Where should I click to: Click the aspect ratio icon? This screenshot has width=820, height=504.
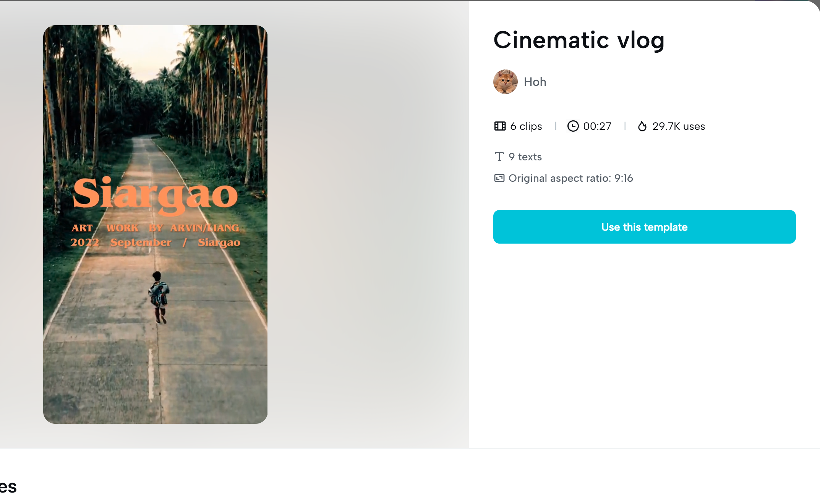pos(499,178)
